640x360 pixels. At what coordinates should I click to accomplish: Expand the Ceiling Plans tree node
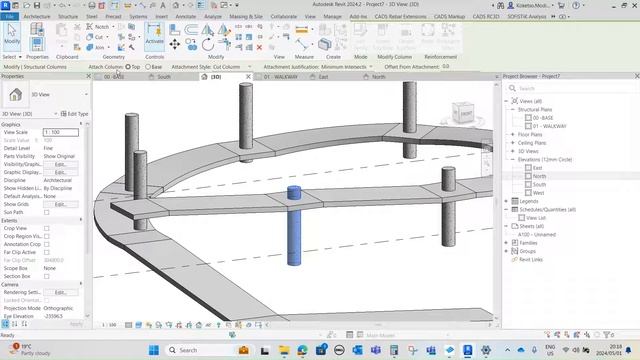pyautogui.click(x=513, y=143)
